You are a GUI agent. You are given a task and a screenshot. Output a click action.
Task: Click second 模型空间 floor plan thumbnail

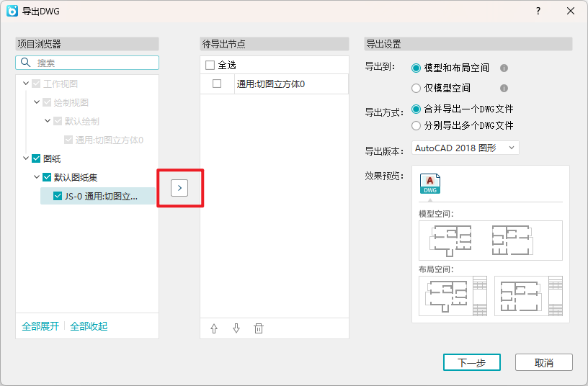[x=512, y=241]
